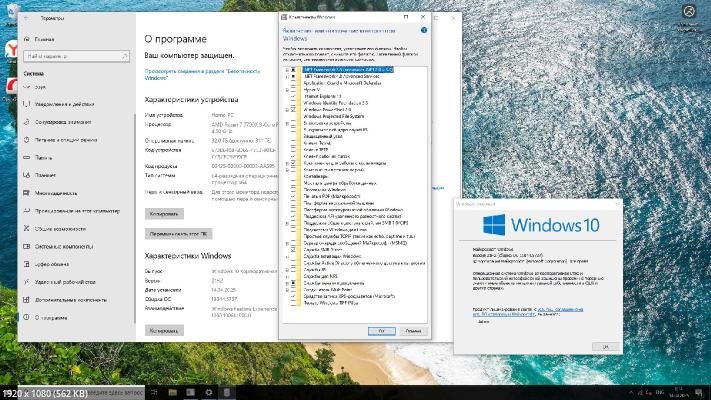Image resolution: width=711 pixels, height=400 pixels.
Task: Show hidden tray icons chevron
Action: pos(631,392)
